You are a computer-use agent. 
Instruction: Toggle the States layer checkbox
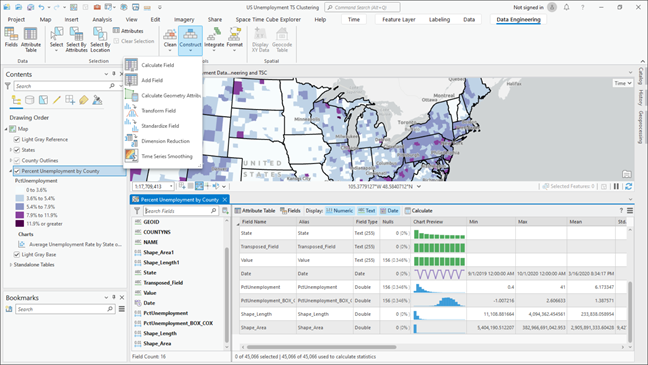click(x=17, y=150)
